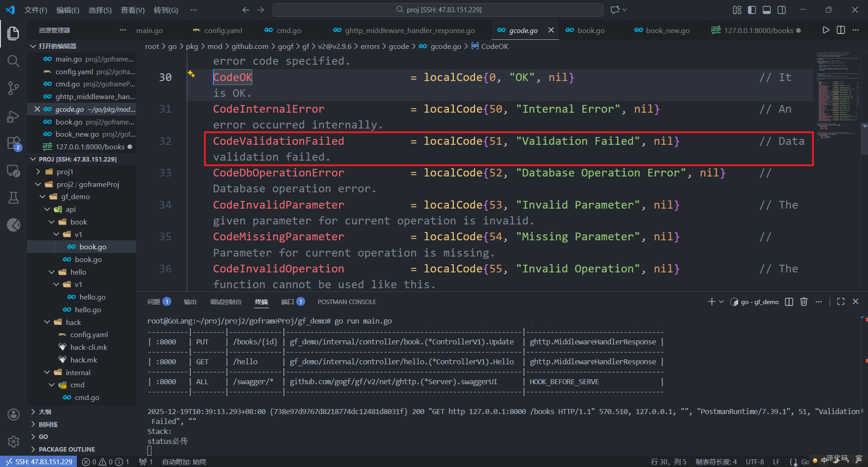Screen dimensions: 868x467
Task: Click the SSH: 47.83.151.229 remote indicator
Action: click(x=39, y=462)
